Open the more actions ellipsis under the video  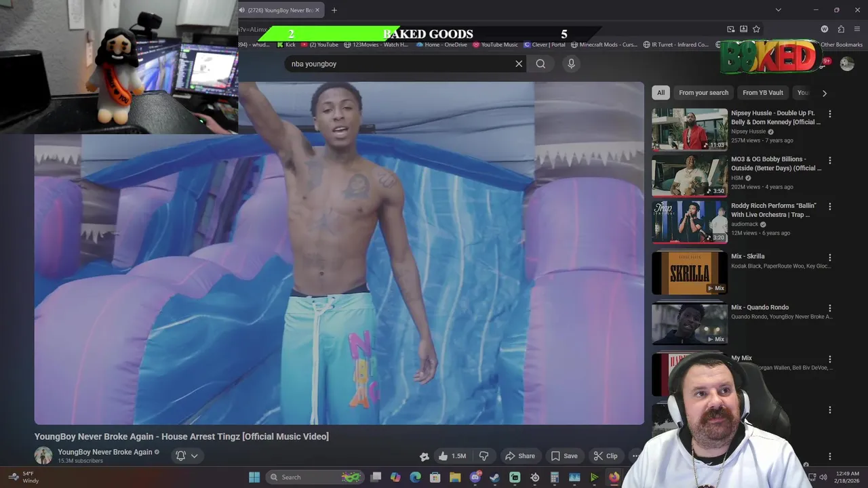(x=635, y=456)
